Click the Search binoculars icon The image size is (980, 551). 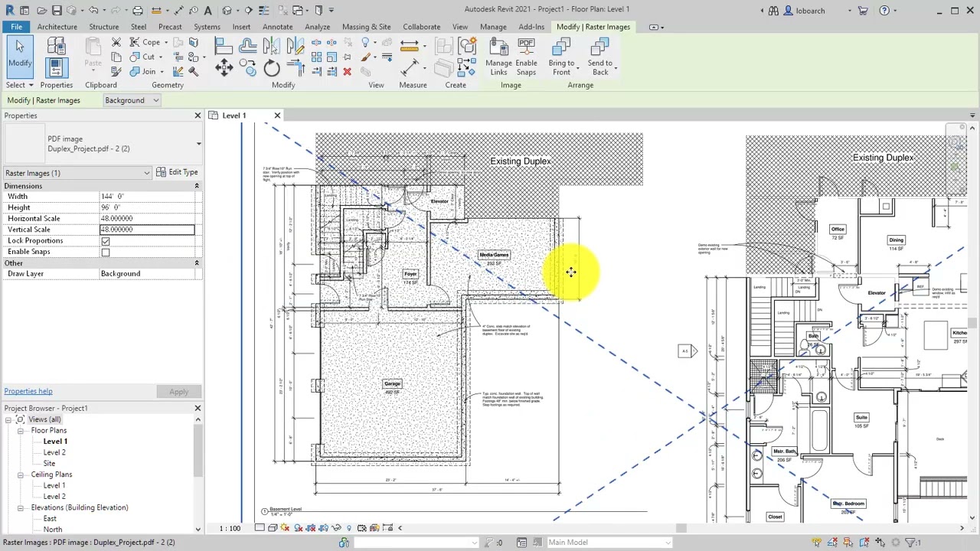point(773,11)
